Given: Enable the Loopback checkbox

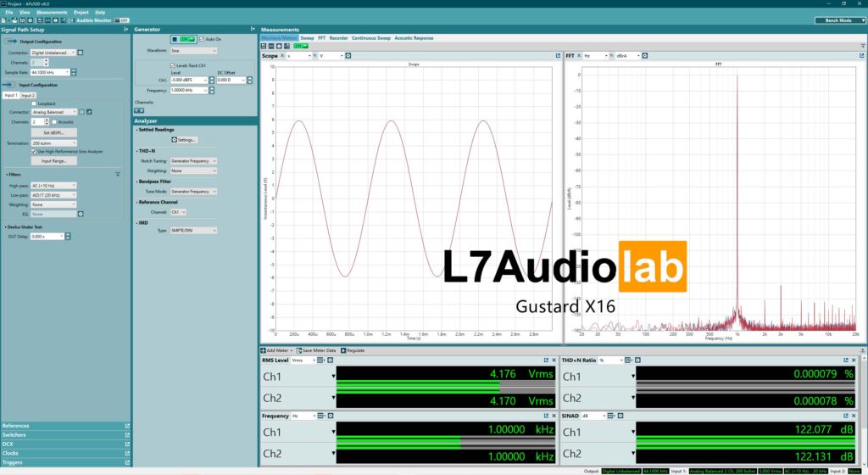Looking at the screenshot, I should 34,103.
